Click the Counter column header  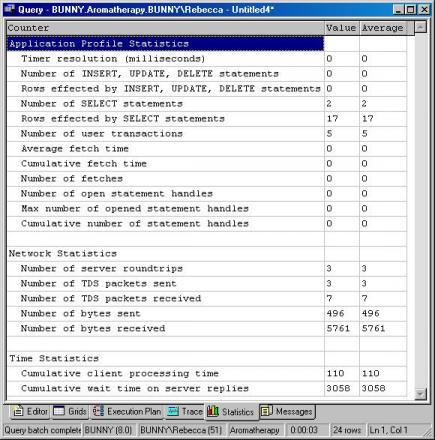[165, 28]
